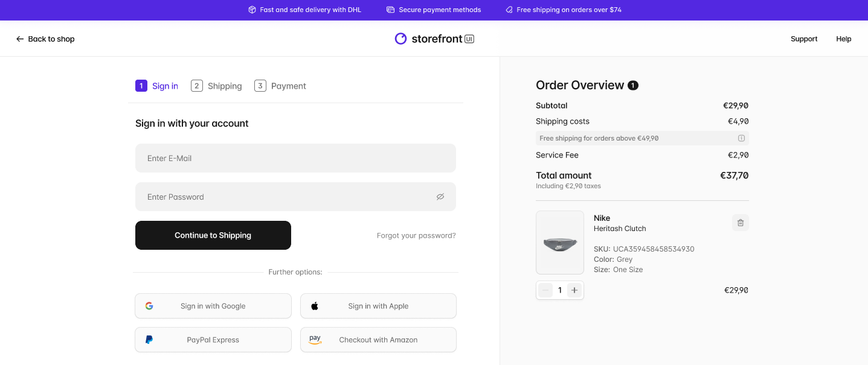Open the Support page

804,39
